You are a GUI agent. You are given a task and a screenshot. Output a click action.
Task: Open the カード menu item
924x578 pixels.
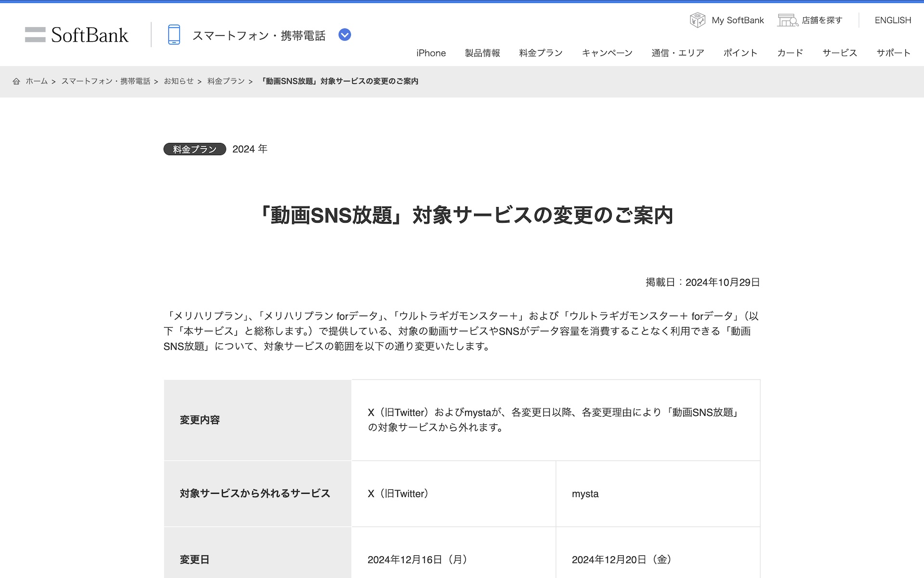pyautogui.click(x=790, y=53)
